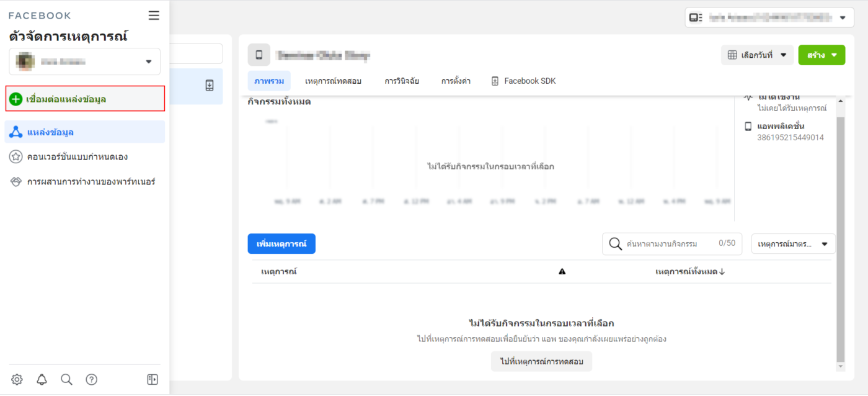This screenshot has height=396, width=868.
Task: Expand the green สร้าง dropdown button
Action: [821, 55]
